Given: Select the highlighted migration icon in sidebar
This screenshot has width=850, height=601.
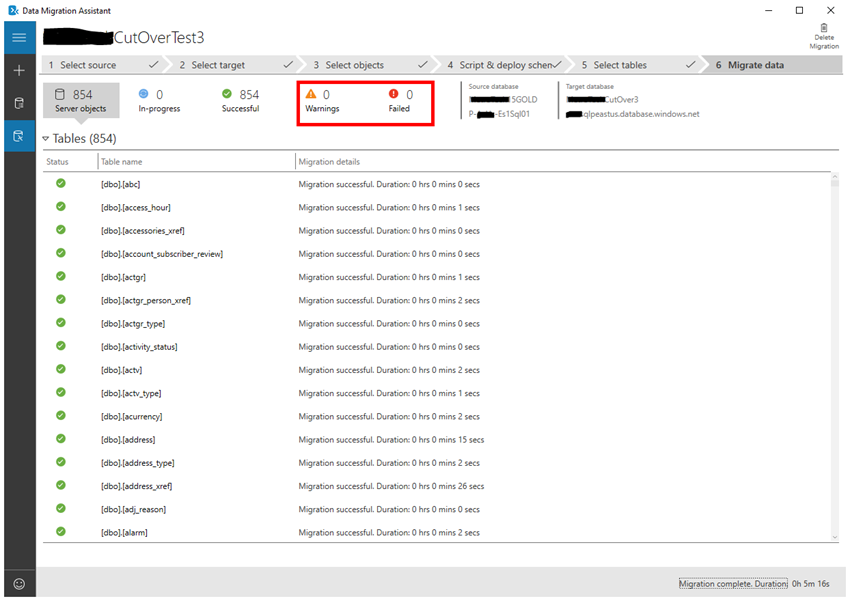Looking at the screenshot, I should pos(18,136).
